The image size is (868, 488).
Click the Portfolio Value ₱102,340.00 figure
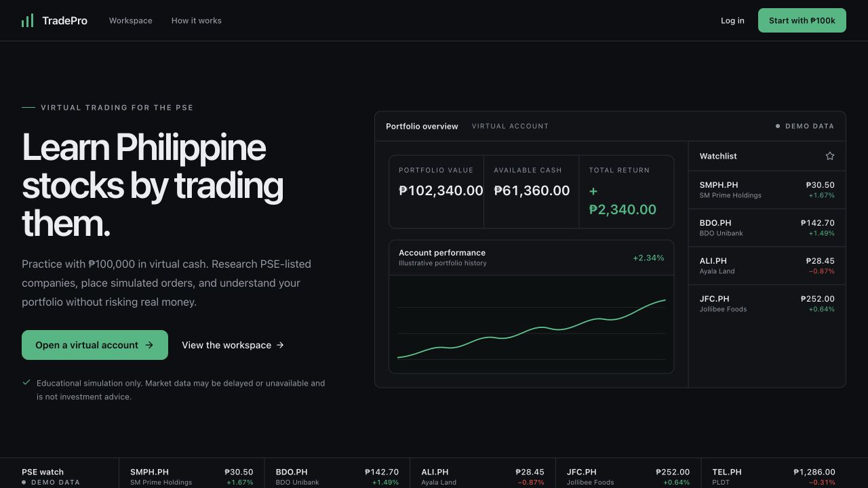pos(441,190)
